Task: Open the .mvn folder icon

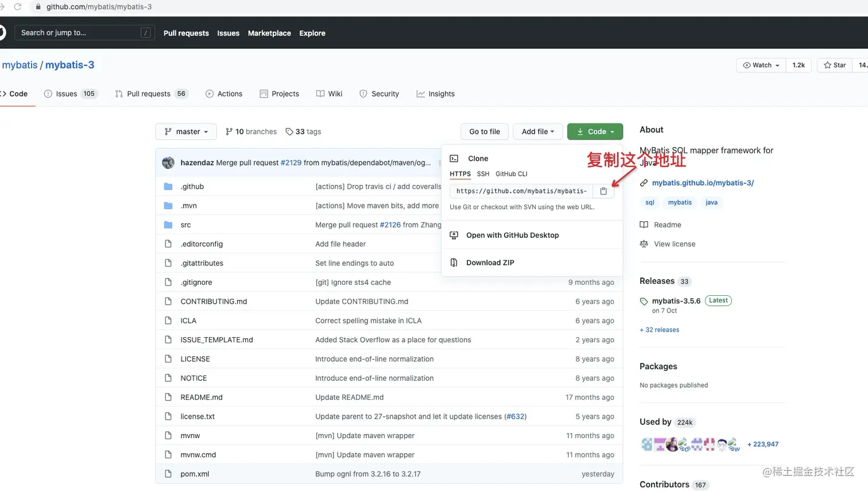Action: point(168,206)
